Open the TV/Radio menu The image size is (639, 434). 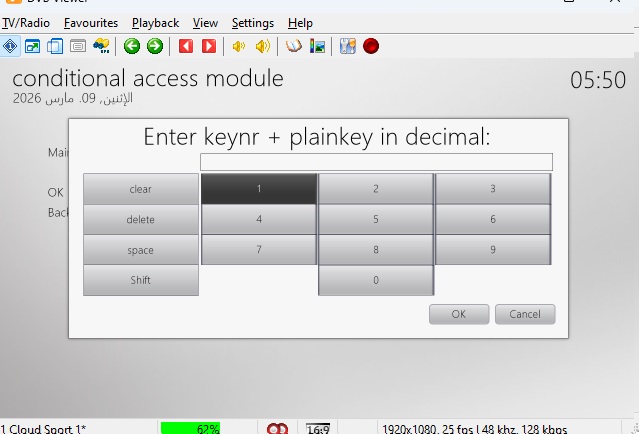[26, 23]
